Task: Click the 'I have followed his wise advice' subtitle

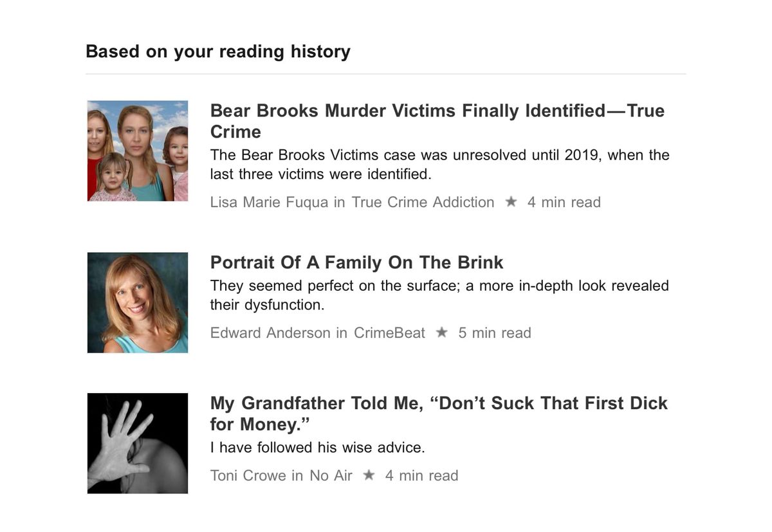Action: pos(318,447)
